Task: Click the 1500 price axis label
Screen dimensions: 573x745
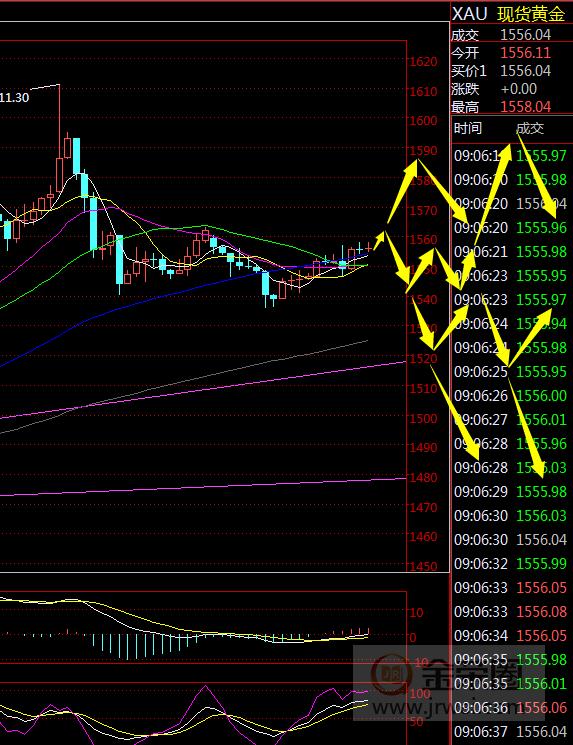Action: (423, 419)
